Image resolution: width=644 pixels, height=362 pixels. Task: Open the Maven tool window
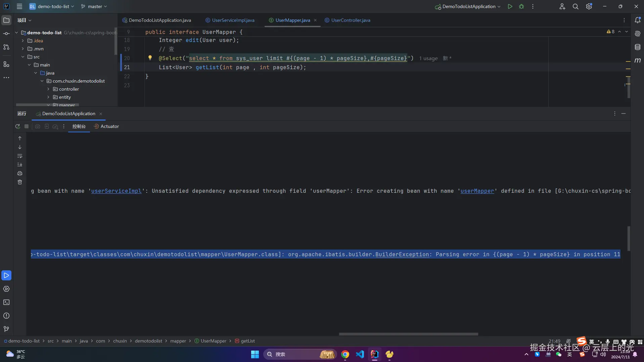[x=638, y=60]
